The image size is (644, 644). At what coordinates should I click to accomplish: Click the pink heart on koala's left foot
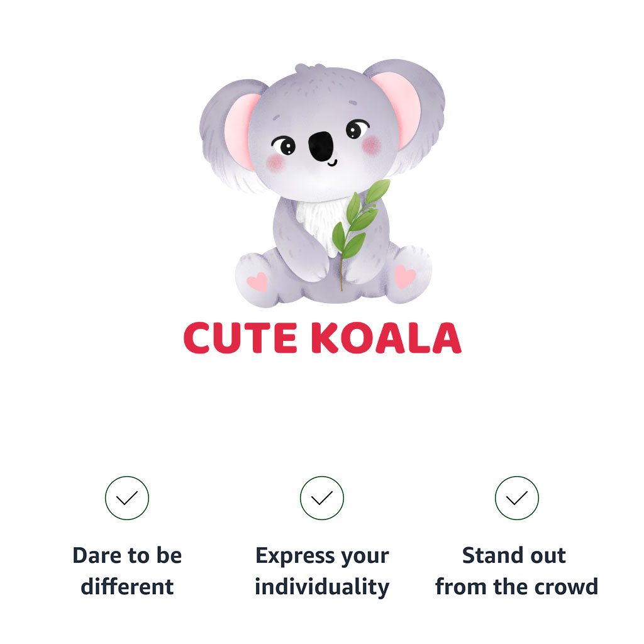[257, 282]
